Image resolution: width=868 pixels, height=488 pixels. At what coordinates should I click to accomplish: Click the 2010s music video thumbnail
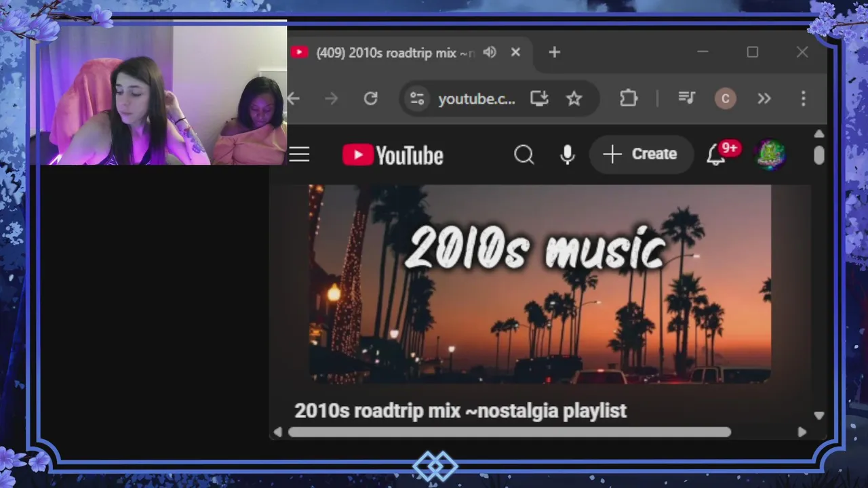pos(540,285)
